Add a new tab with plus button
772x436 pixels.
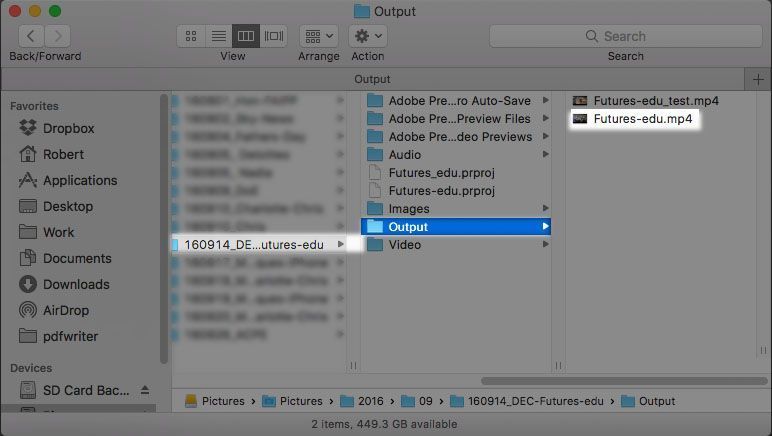pyautogui.click(x=758, y=79)
